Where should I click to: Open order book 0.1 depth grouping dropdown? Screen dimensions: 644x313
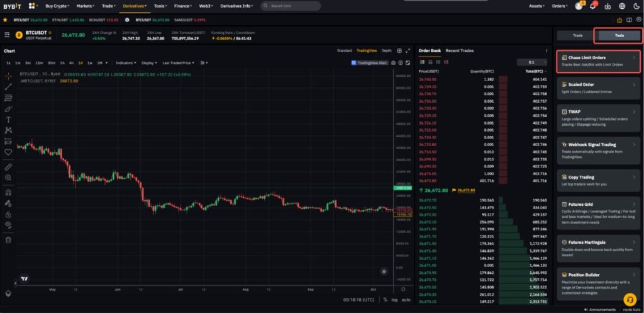coord(532,62)
